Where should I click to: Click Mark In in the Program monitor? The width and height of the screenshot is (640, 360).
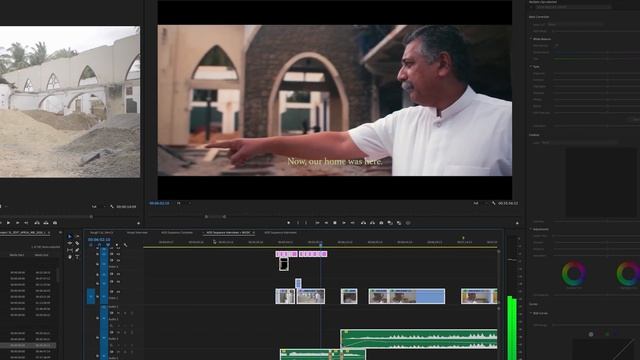point(298,223)
